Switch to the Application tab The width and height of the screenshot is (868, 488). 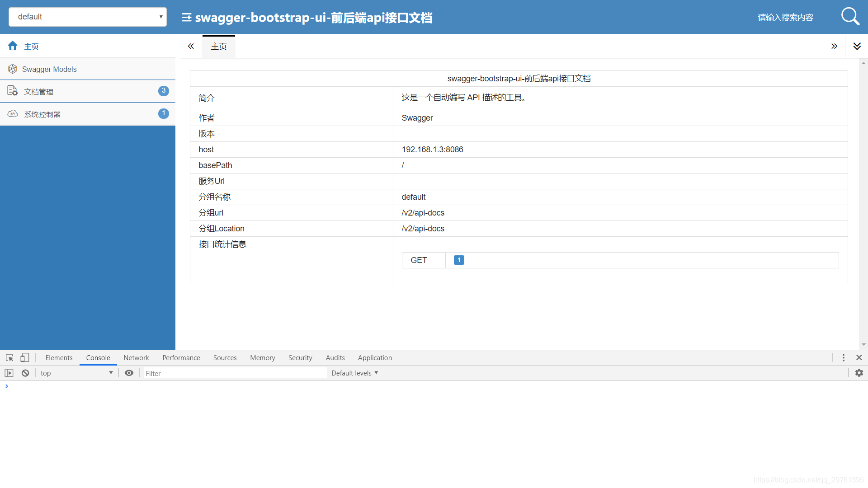tap(375, 357)
